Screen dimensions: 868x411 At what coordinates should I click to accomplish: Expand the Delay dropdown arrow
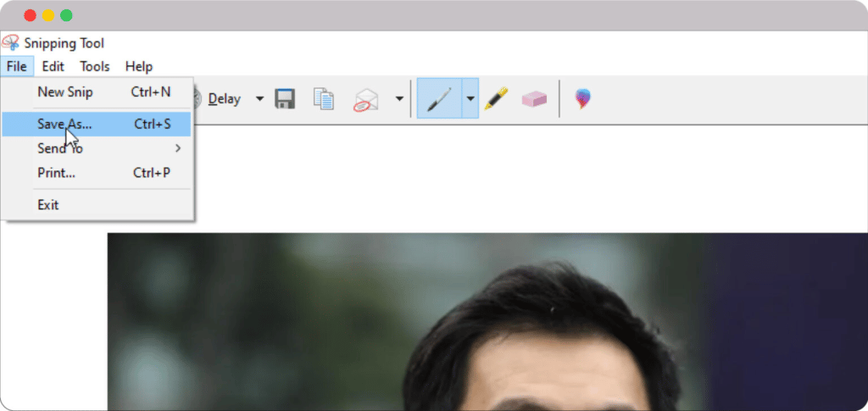point(259,99)
